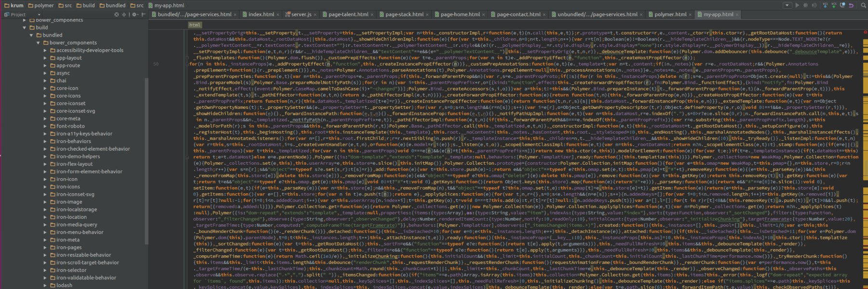868x289 pixels.
Task: Open the unbundled page-services.html tab
Action: [x=597, y=14]
